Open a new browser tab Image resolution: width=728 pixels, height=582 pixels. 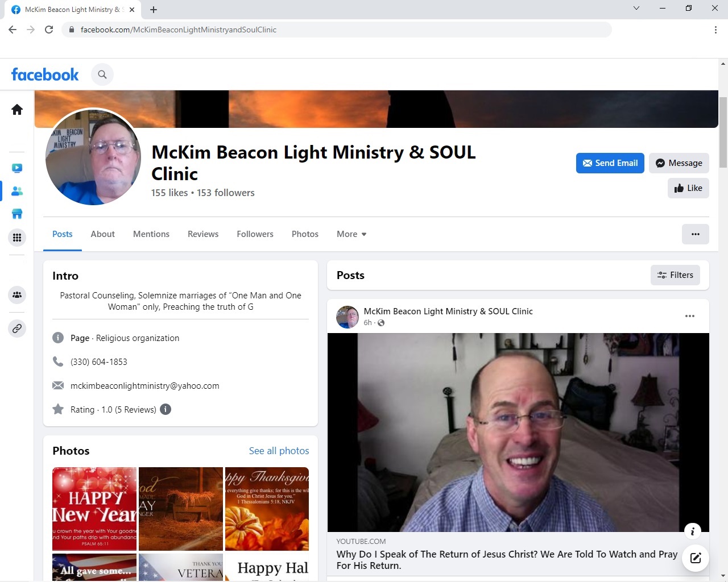tap(154, 10)
